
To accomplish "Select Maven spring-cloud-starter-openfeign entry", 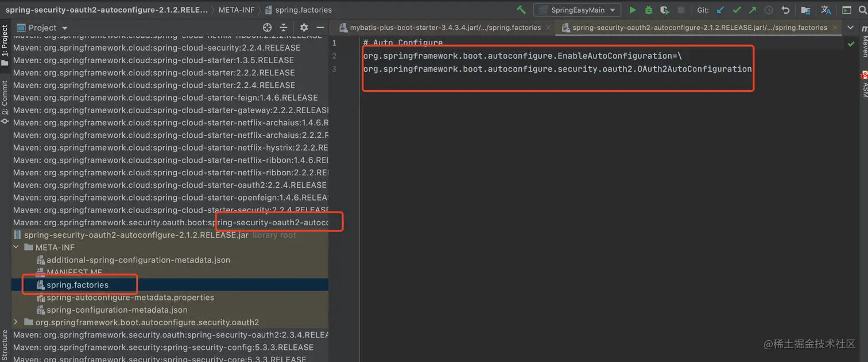I will point(170,198).
